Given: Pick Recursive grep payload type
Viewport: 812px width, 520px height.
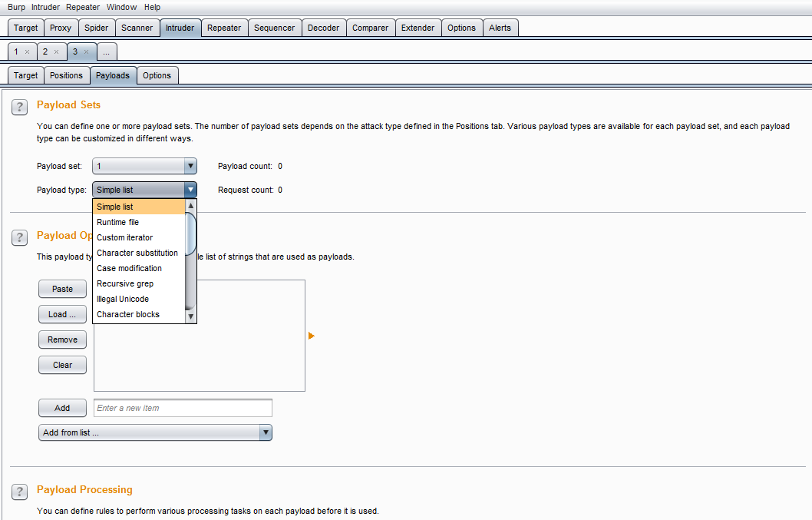Looking at the screenshot, I should click(139, 283).
